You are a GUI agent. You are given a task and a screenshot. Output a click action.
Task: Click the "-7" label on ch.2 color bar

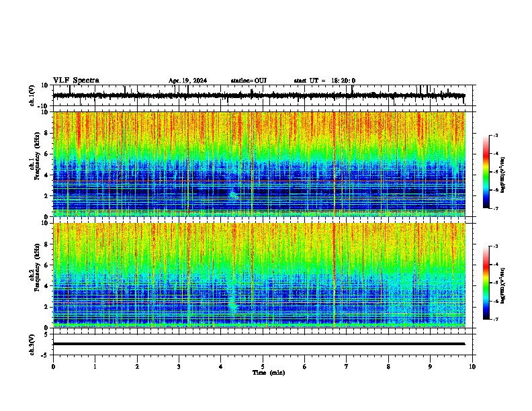[495, 319]
